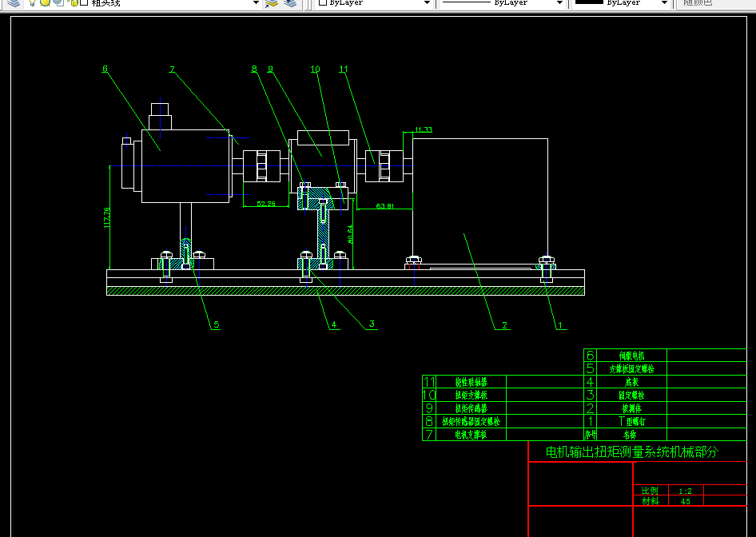The image size is (756, 537).
Task: Click number 11 in the parts list
Action: click(429, 382)
